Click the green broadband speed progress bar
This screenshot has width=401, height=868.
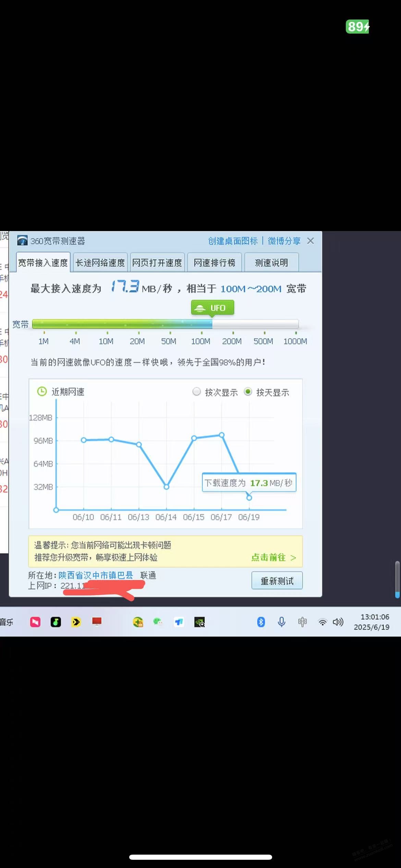[165, 324]
